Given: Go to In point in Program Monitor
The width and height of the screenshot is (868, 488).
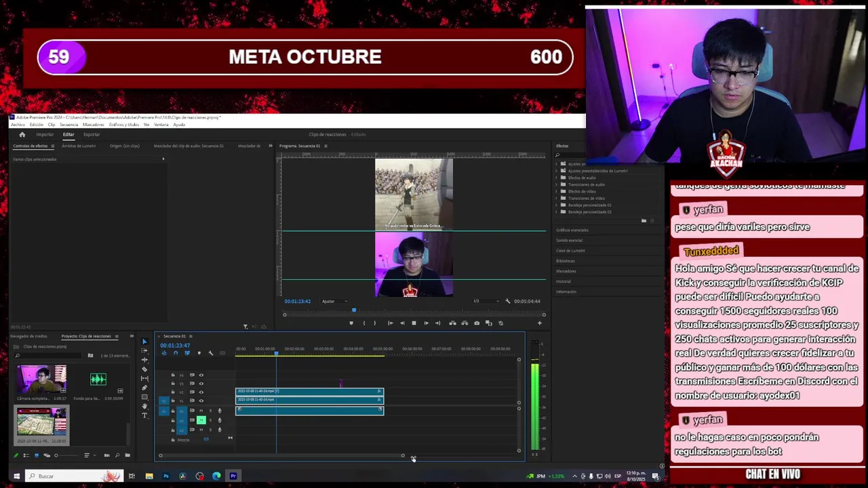Looking at the screenshot, I should click(x=390, y=323).
